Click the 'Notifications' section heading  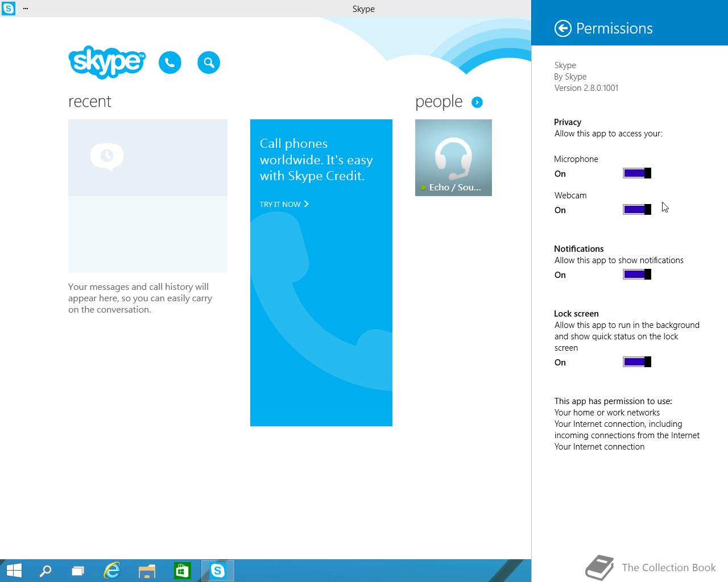[x=579, y=249]
